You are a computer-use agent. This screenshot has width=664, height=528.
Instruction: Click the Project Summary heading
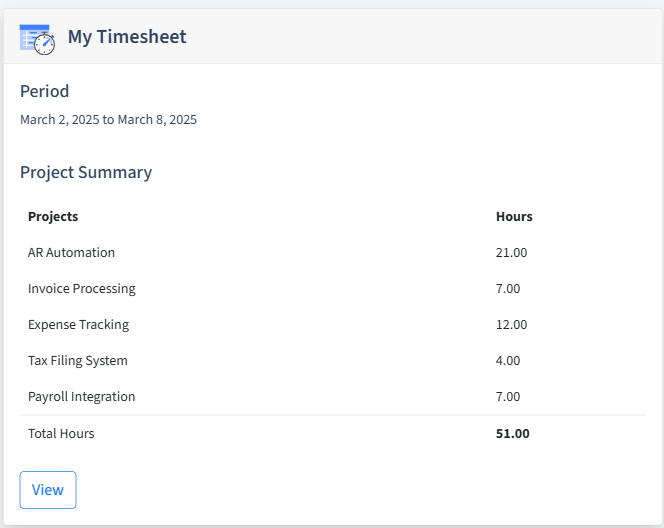[86, 172]
